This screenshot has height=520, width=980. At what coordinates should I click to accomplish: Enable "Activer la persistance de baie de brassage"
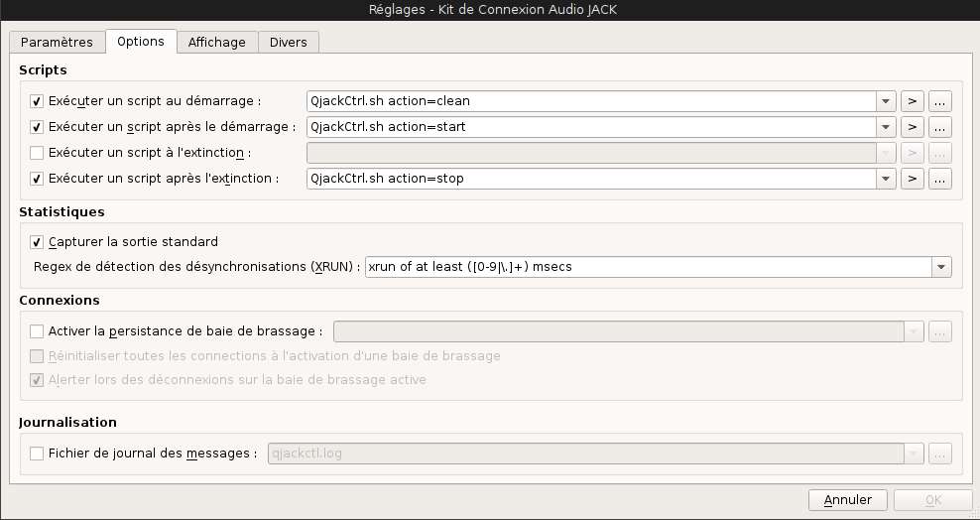coord(38,331)
